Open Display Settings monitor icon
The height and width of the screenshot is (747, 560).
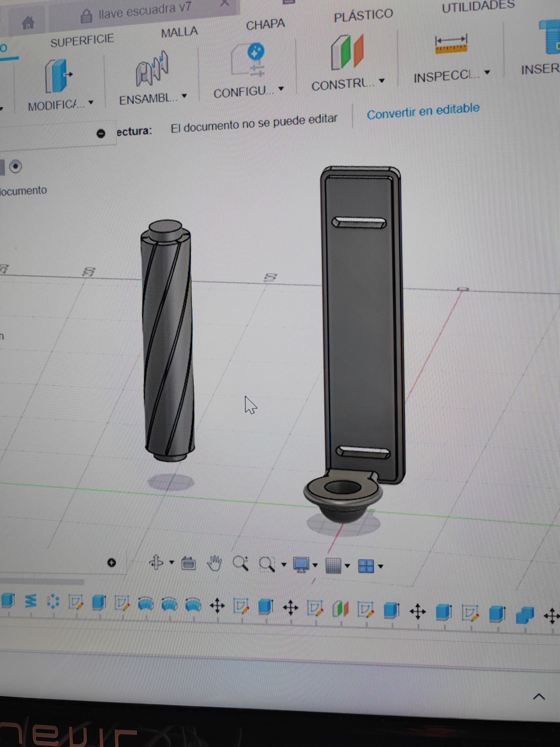click(301, 565)
